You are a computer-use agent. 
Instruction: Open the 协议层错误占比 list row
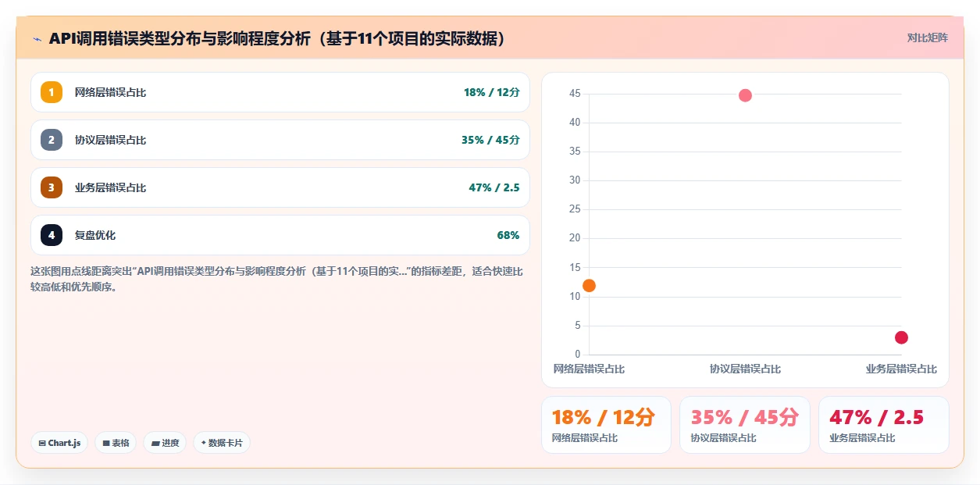coord(280,140)
